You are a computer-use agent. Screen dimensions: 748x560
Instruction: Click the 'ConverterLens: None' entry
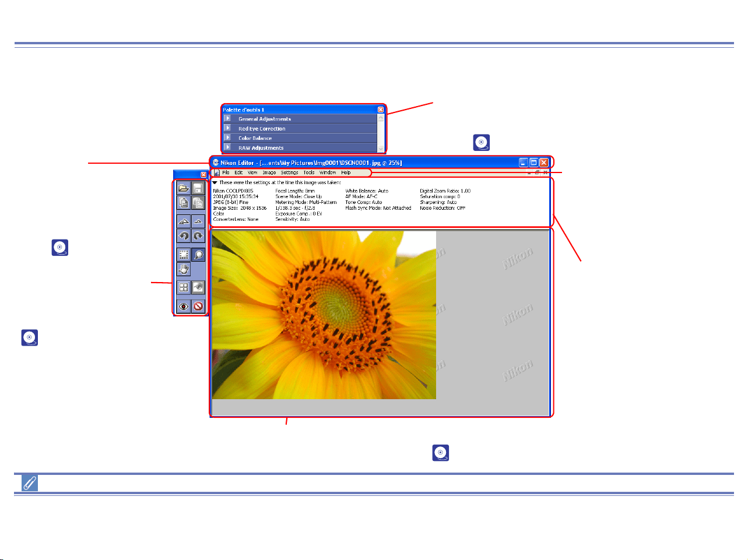point(236,219)
